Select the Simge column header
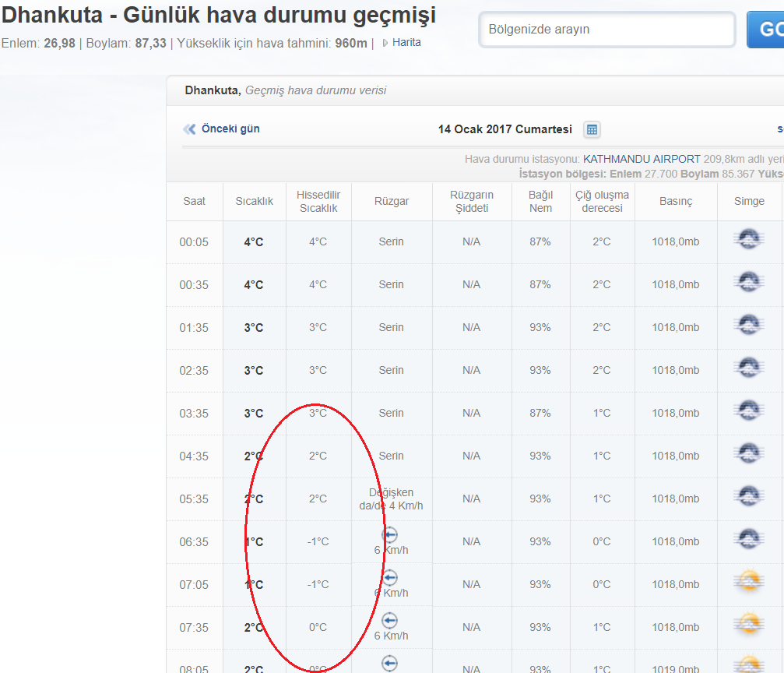Viewport: 784px width, 673px height. click(x=749, y=201)
